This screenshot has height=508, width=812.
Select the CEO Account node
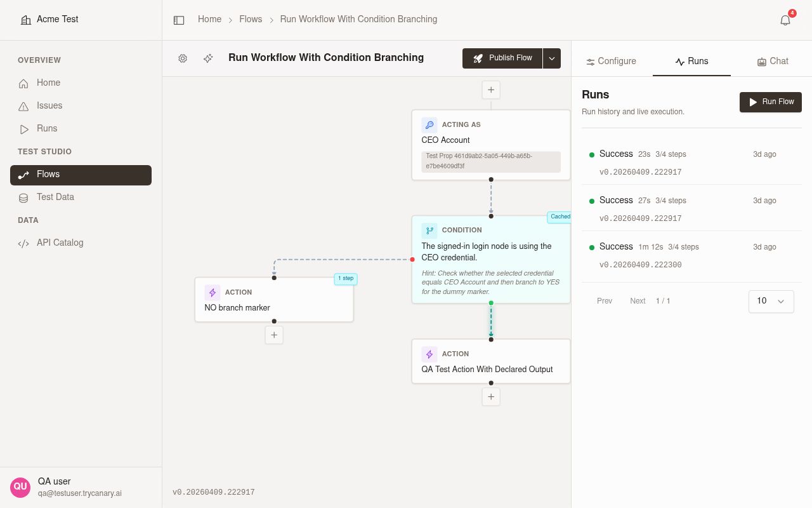coord(491,145)
